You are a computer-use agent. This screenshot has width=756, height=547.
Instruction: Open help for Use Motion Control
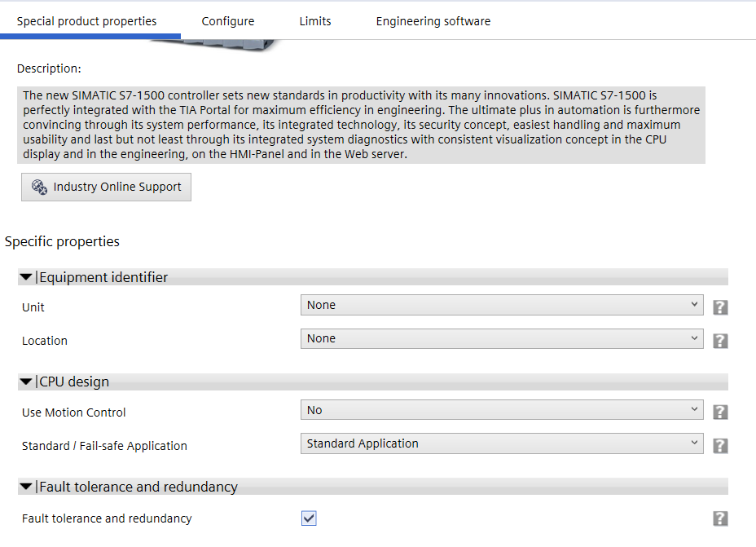tap(720, 412)
